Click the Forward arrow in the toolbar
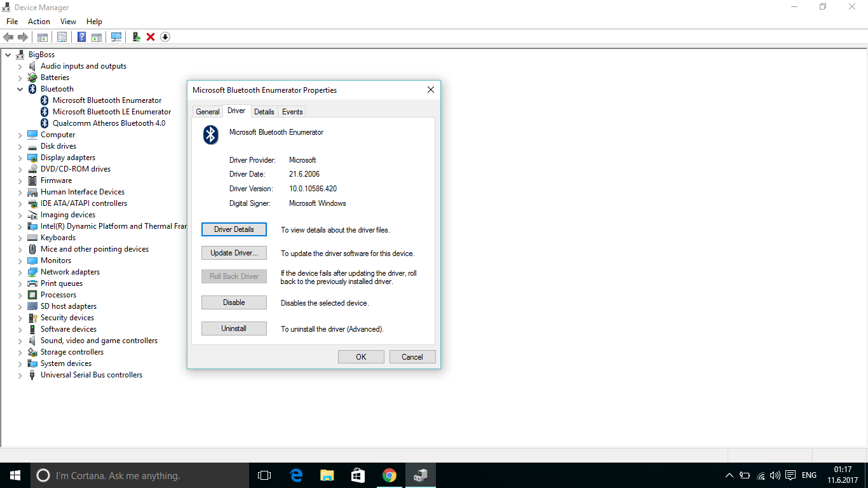The height and width of the screenshot is (488, 868). click(x=23, y=37)
